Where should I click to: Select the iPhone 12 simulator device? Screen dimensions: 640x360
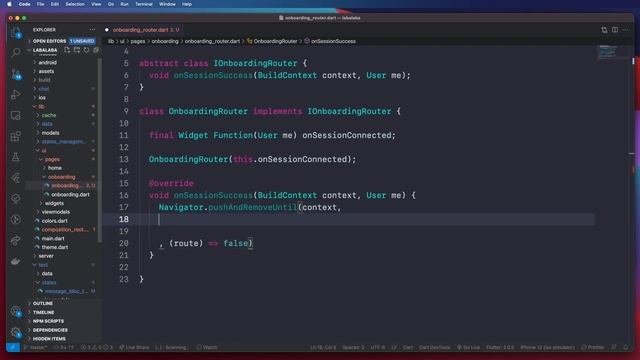pos(547,347)
